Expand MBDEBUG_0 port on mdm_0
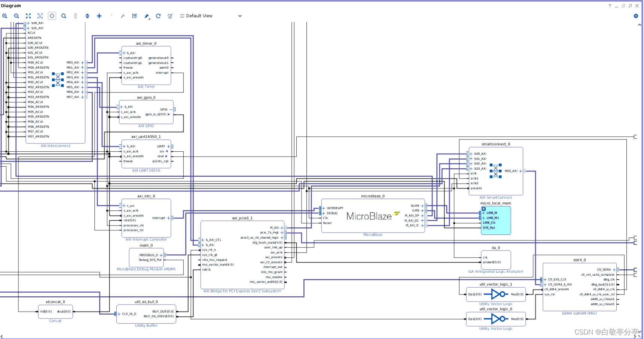The height and width of the screenshot is (339, 644). (161, 255)
